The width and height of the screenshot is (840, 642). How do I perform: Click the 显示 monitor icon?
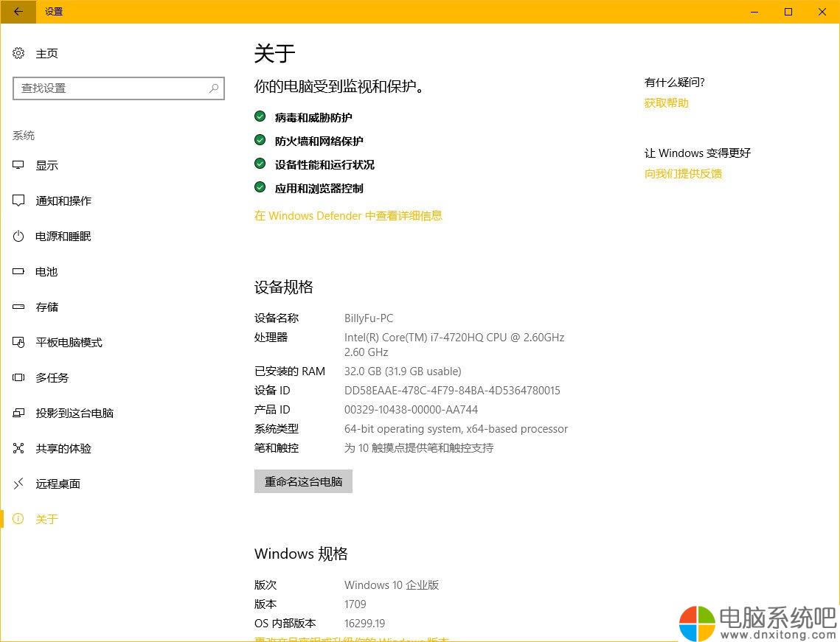click(18, 165)
